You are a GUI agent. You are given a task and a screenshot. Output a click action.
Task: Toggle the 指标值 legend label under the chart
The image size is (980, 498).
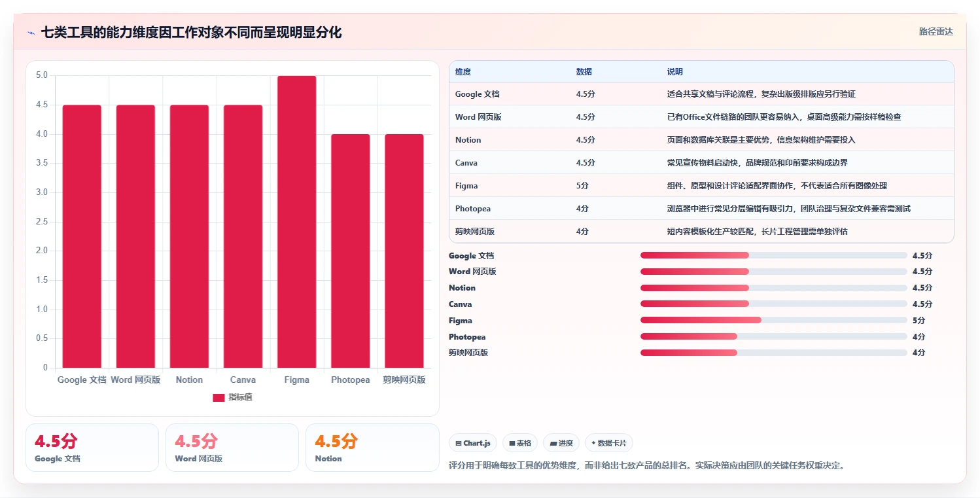(240, 397)
